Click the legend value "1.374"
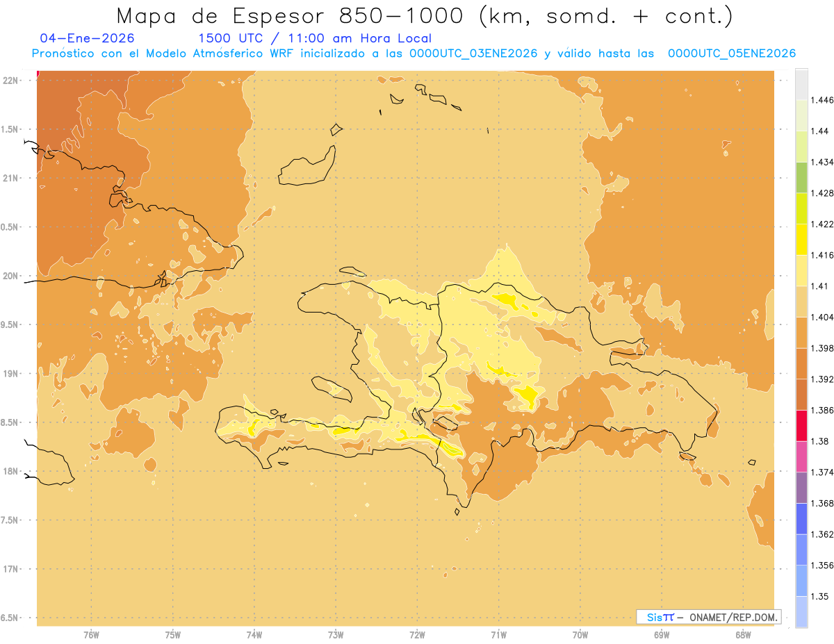 824,472
